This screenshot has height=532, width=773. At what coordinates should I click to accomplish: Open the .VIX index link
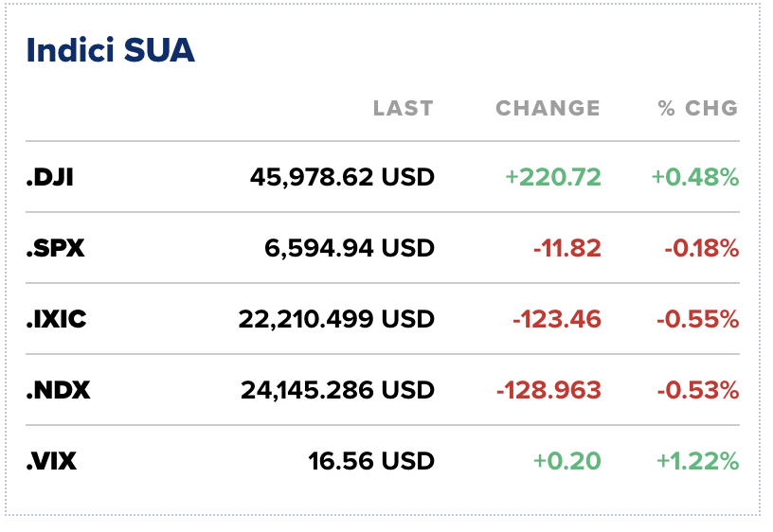[51, 461]
